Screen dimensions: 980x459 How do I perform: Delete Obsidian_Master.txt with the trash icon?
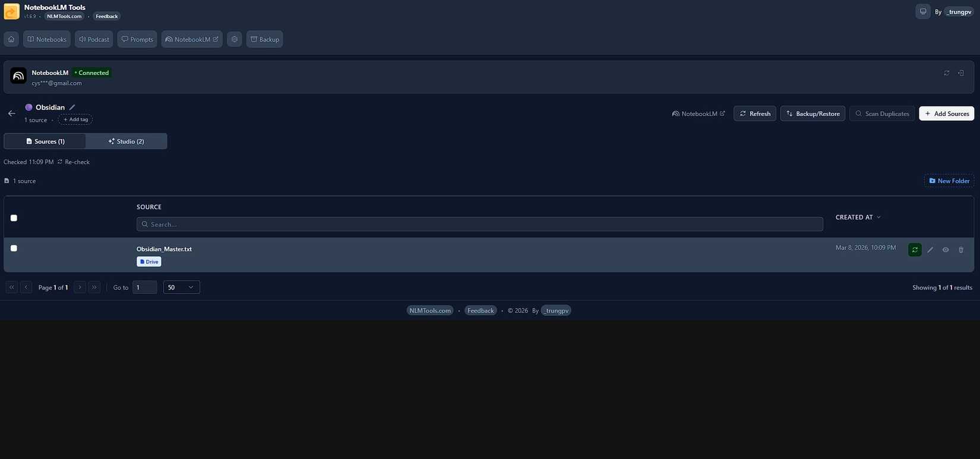point(961,250)
